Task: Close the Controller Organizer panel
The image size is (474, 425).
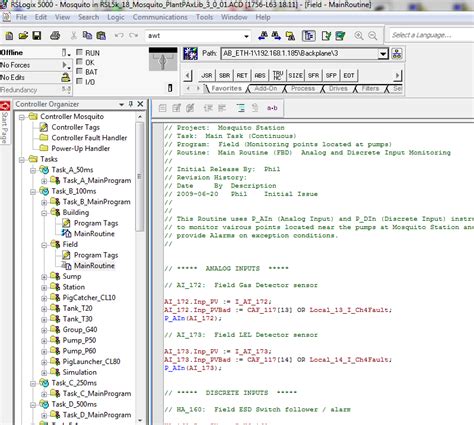Action: tap(140, 104)
